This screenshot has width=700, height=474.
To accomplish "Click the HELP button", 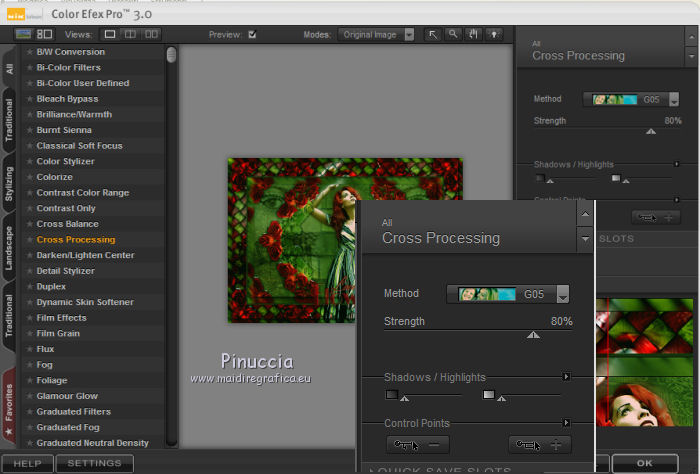I will pyautogui.click(x=27, y=464).
